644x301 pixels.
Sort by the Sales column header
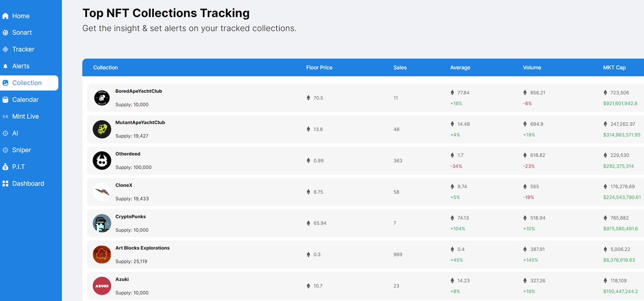(x=400, y=68)
